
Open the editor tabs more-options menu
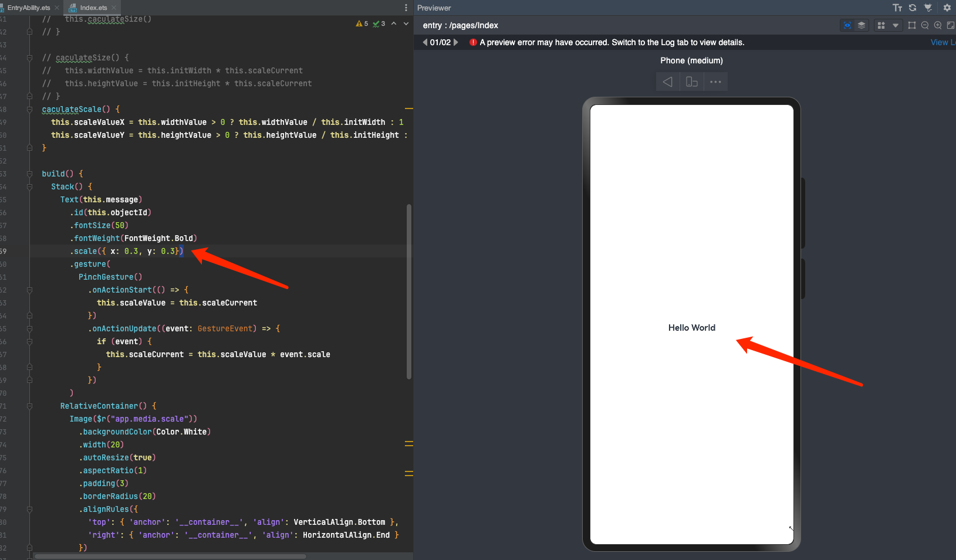coord(406,8)
